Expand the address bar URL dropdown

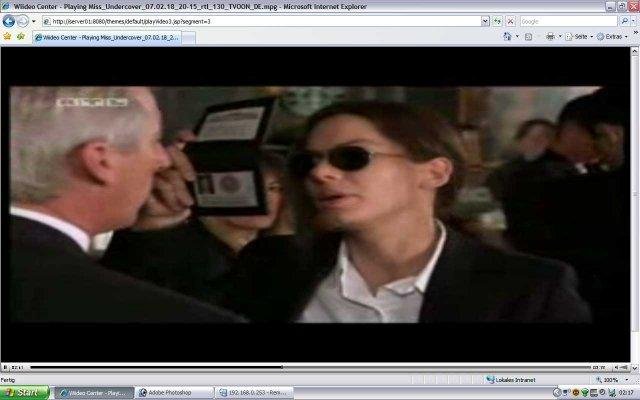[484, 21]
